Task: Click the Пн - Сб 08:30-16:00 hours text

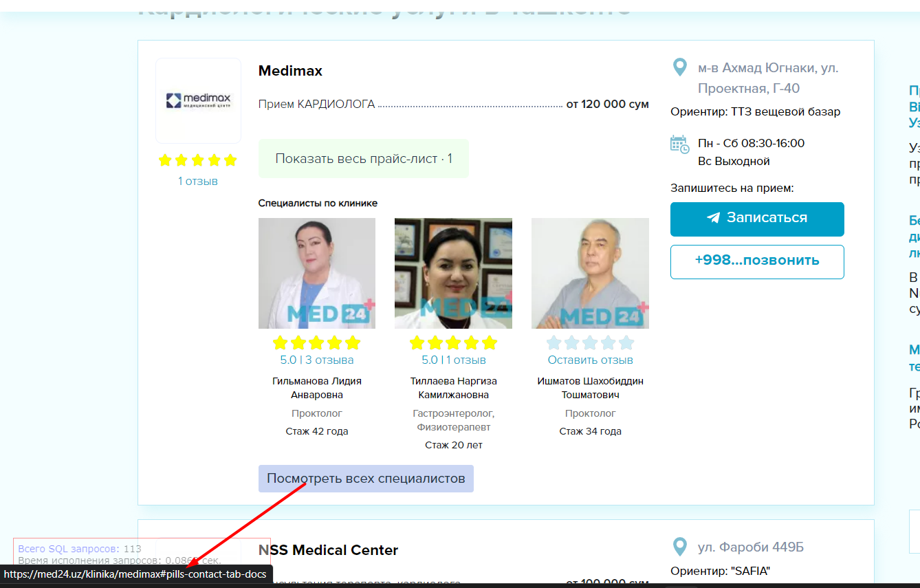Action: [x=751, y=143]
